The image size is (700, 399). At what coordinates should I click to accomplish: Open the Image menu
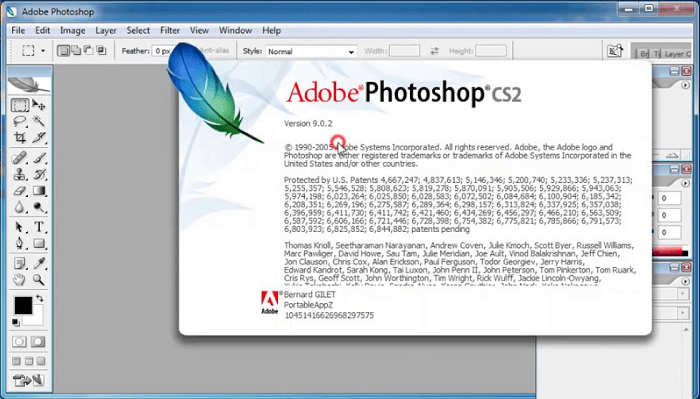72,30
